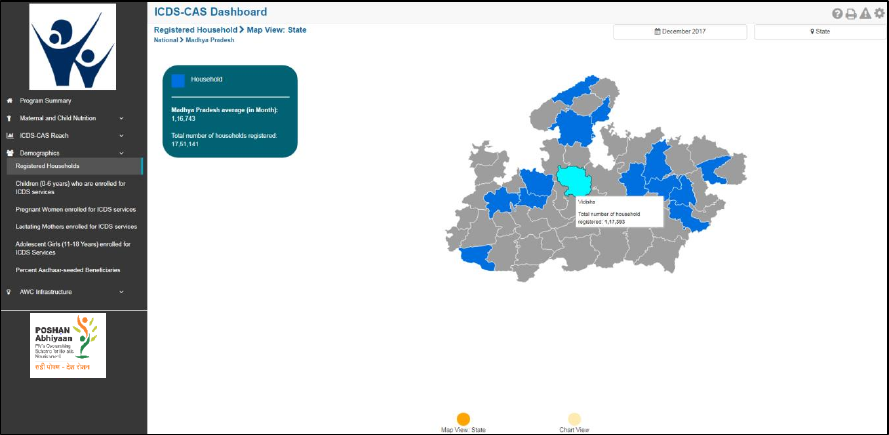Click the bulb icon beside AWC Infrastructure
This screenshot has height=435, width=889.
(x=9, y=292)
